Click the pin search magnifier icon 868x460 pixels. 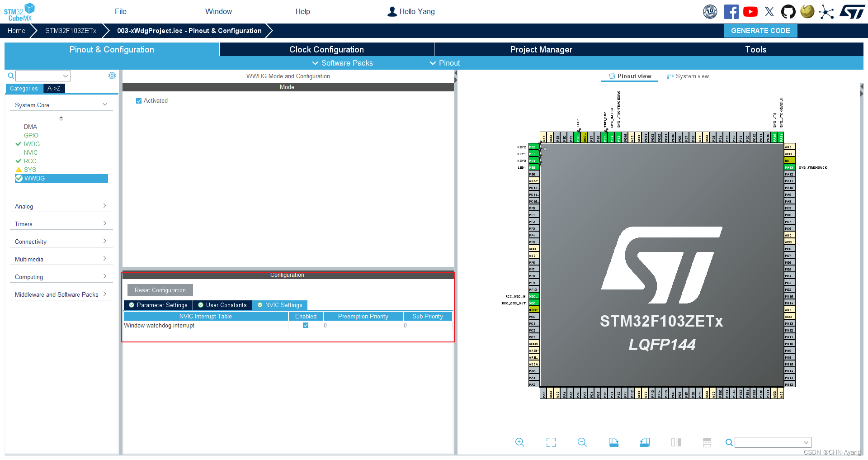pyautogui.click(x=729, y=442)
